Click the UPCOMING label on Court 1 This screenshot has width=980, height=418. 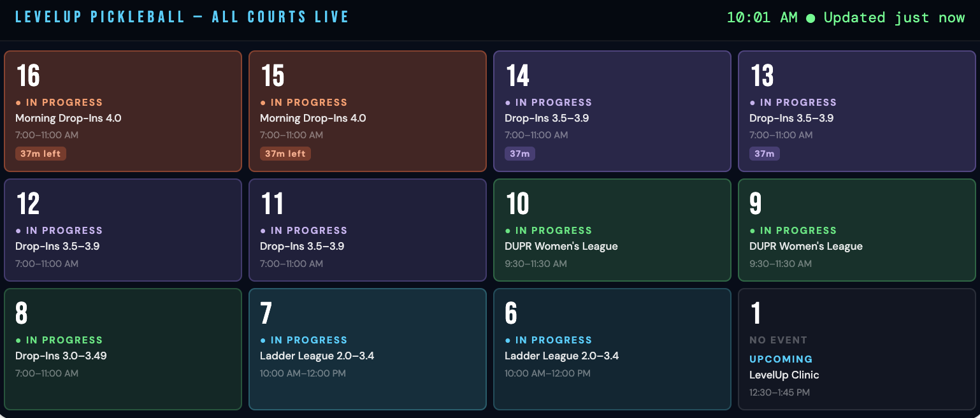781,359
